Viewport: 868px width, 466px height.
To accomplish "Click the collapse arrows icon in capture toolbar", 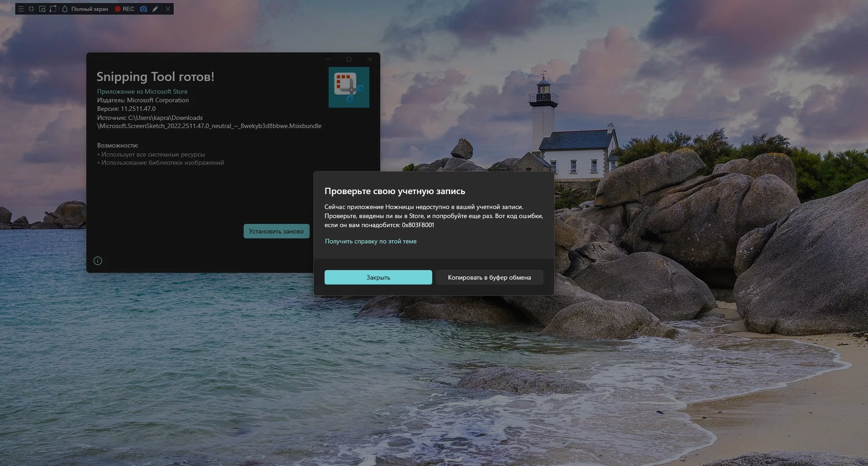I will click(x=31, y=9).
